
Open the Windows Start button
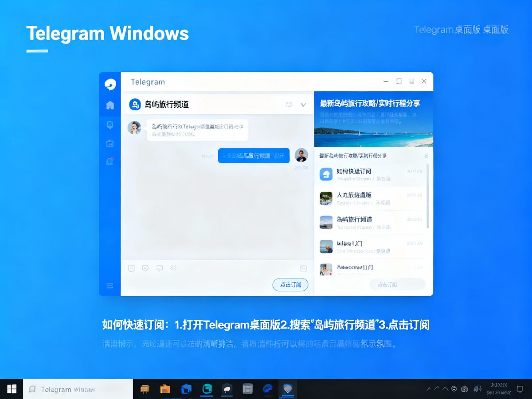tap(12, 389)
